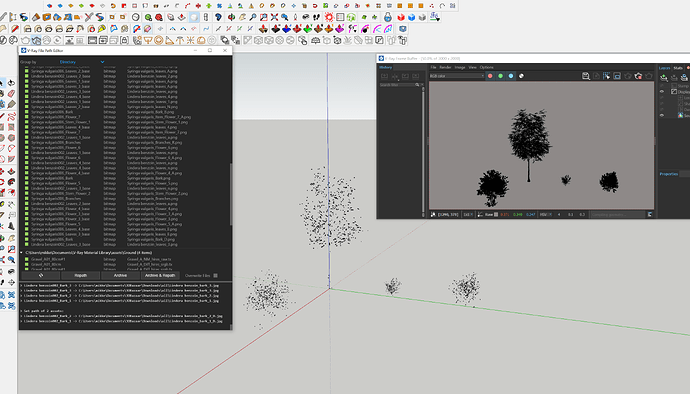Screen dimensions: 690x394
Task: Click the Archive & Repath button
Action: tap(160, 276)
